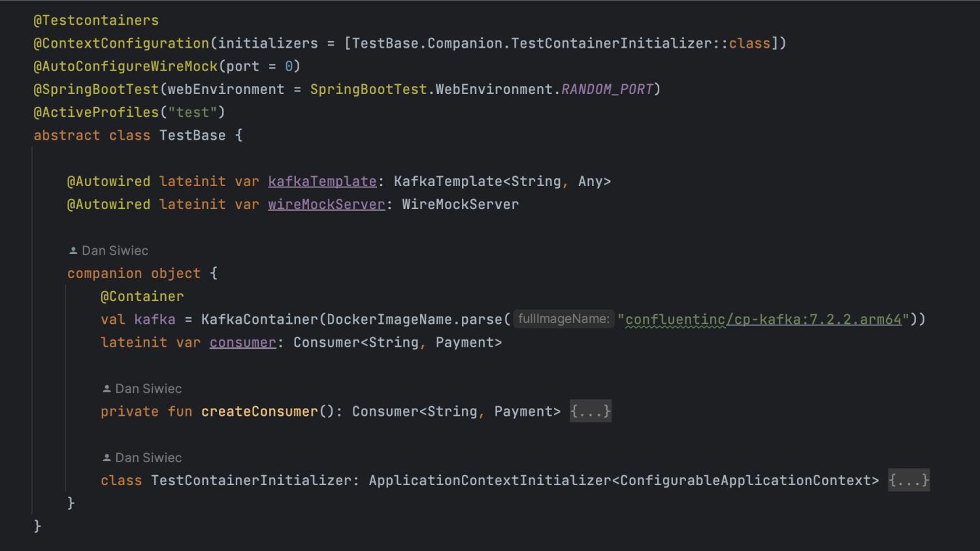Click the createConsumer function name
Screen dimensions: 980x551
(x=259, y=411)
